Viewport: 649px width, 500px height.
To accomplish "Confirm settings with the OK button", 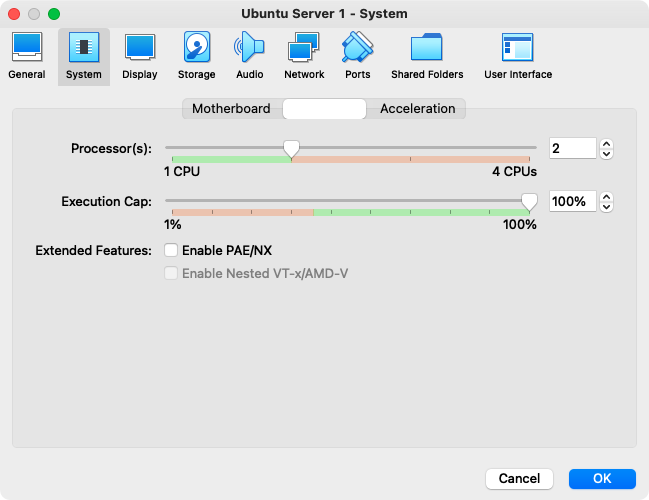I will pos(602,479).
